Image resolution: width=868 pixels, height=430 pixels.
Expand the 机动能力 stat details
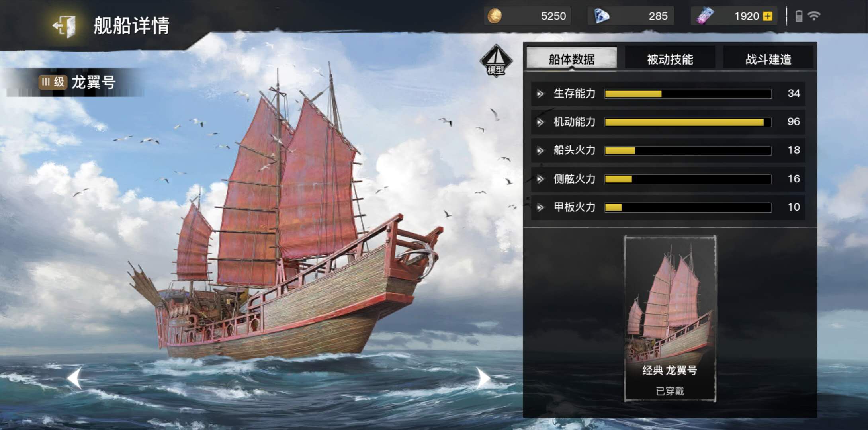tap(668, 122)
